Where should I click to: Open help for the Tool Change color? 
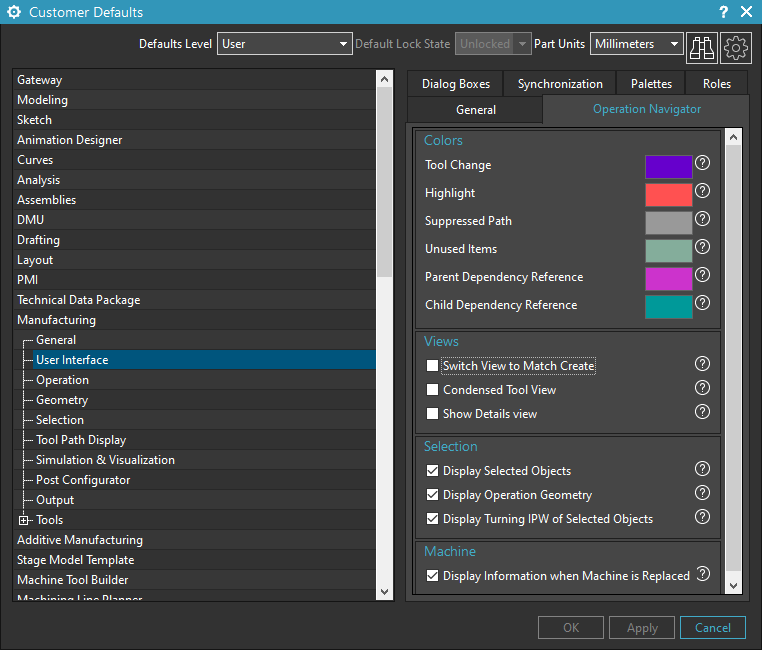pyautogui.click(x=702, y=163)
